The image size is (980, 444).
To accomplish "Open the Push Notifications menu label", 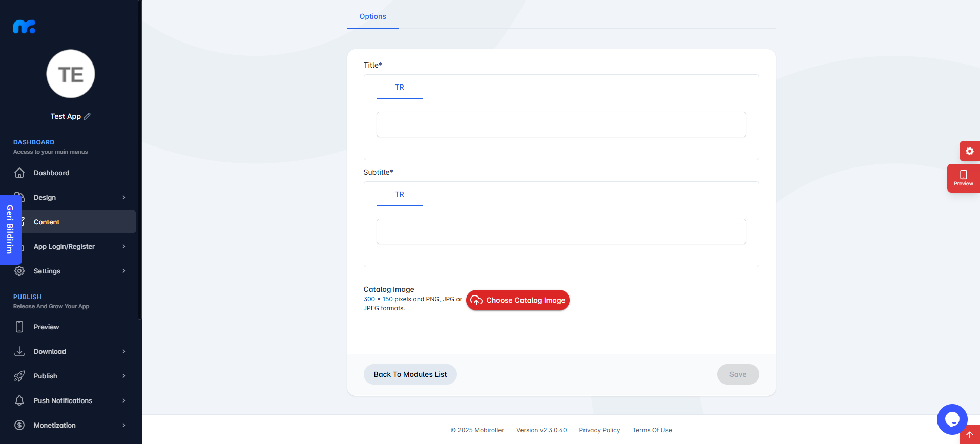I will (x=63, y=400).
